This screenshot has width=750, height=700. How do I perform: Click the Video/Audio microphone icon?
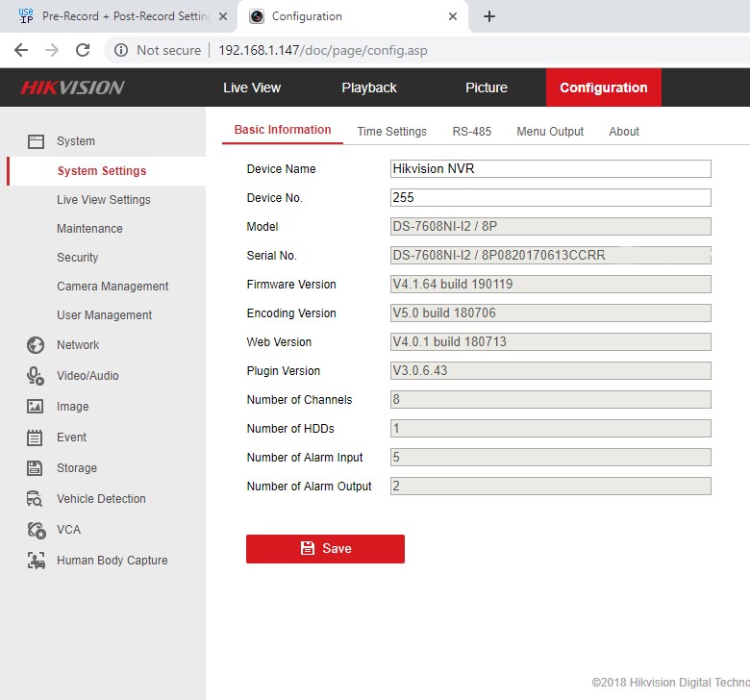tap(36, 376)
